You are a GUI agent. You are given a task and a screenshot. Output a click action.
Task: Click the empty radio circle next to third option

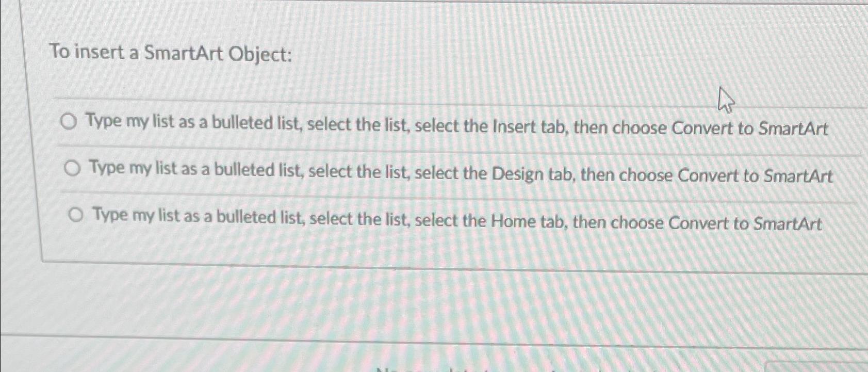[76, 213]
